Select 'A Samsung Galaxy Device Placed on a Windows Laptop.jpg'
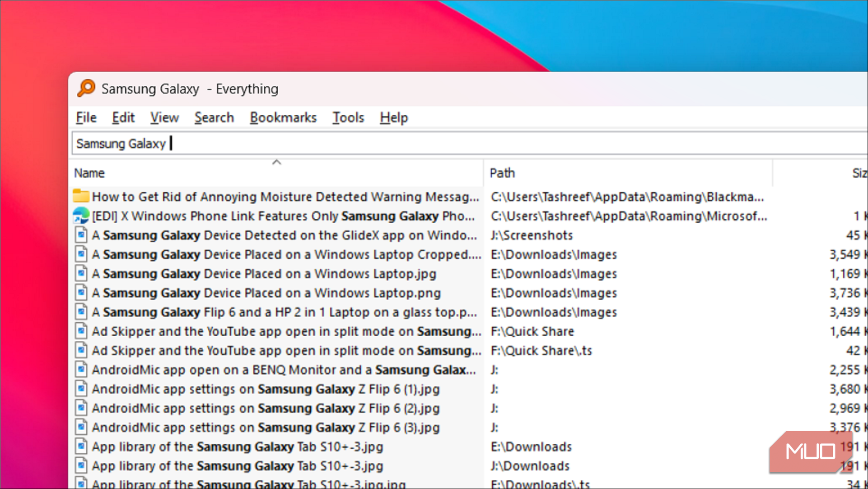Image resolution: width=868 pixels, height=489 pixels. coord(264,273)
